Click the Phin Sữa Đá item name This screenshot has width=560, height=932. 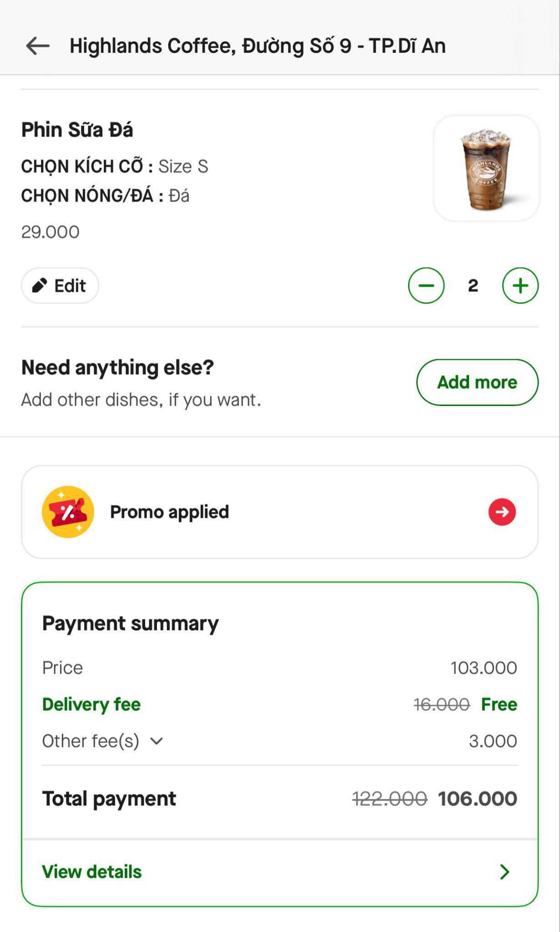pyautogui.click(x=77, y=130)
